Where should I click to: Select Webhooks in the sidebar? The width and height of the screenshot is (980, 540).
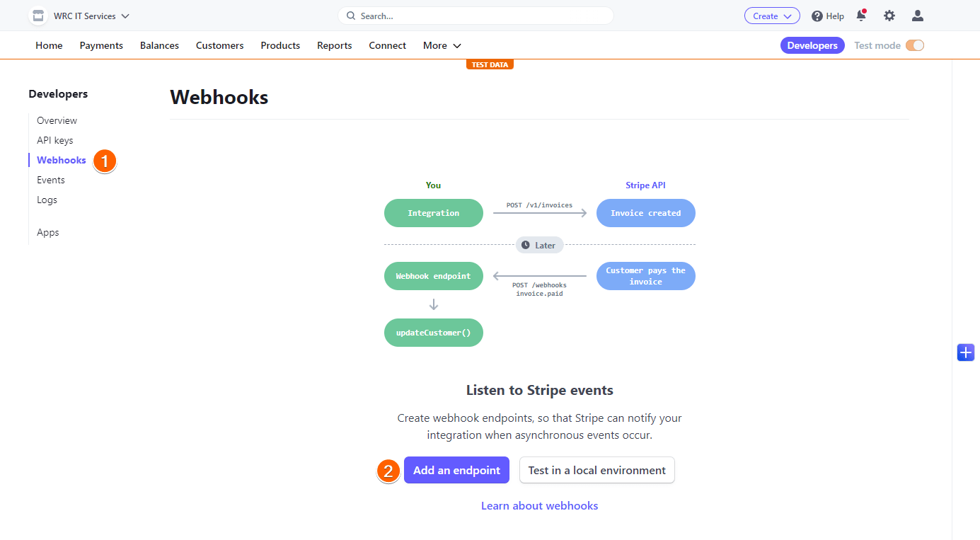(x=62, y=160)
